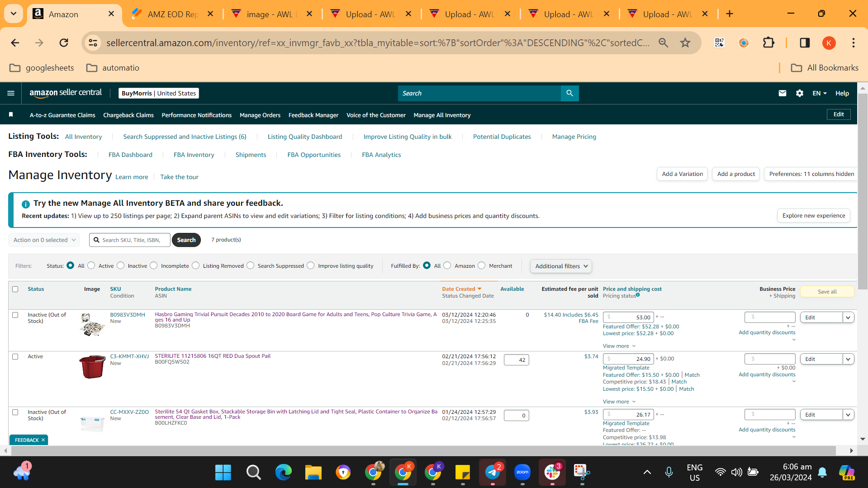Select the Listing Removed filter radio

[x=196, y=266]
